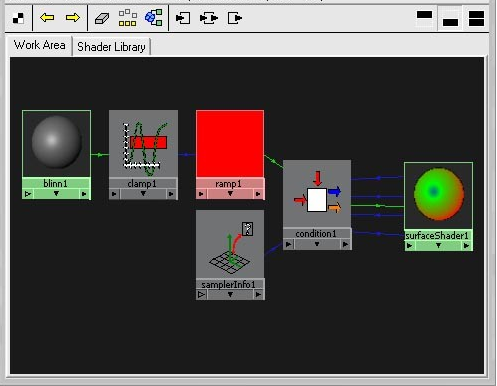The image size is (497, 386).
Task: Open the Shader Library tab
Action: coord(111,47)
